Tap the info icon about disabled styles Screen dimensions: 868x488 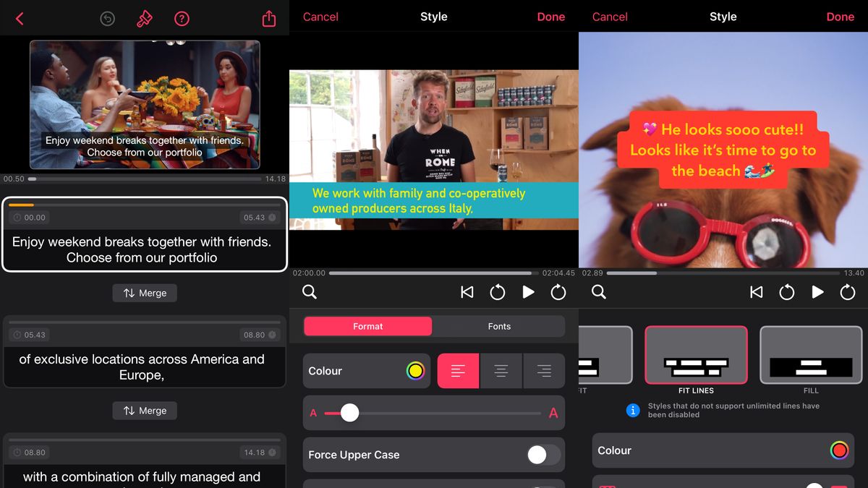pyautogui.click(x=633, y=410)
